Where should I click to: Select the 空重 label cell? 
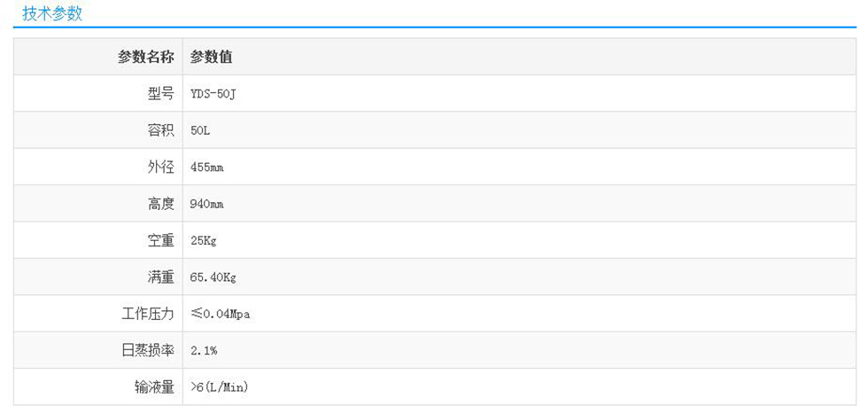point(160,240)
